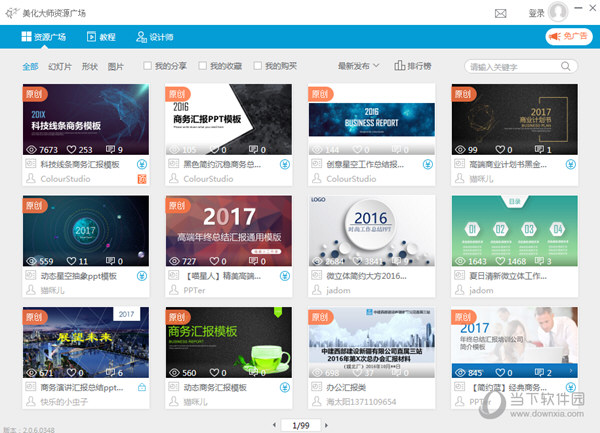Click download icon for 高端商业计划书黑金

click(x=571, y=164)
